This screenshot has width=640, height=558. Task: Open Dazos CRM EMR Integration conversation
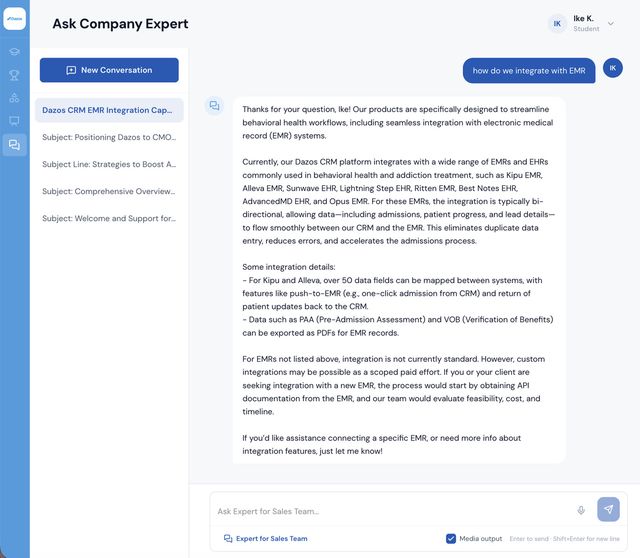(x=109, y=110)
